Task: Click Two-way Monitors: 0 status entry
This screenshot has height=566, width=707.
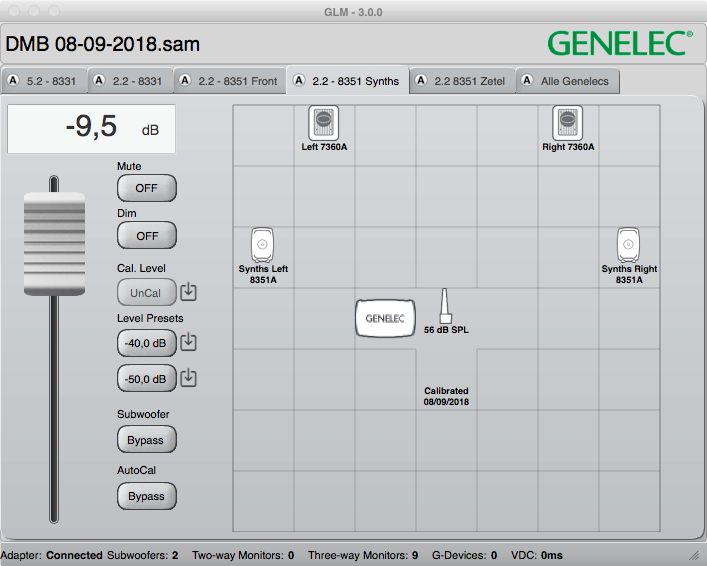Action: click(x=243, y=555)
